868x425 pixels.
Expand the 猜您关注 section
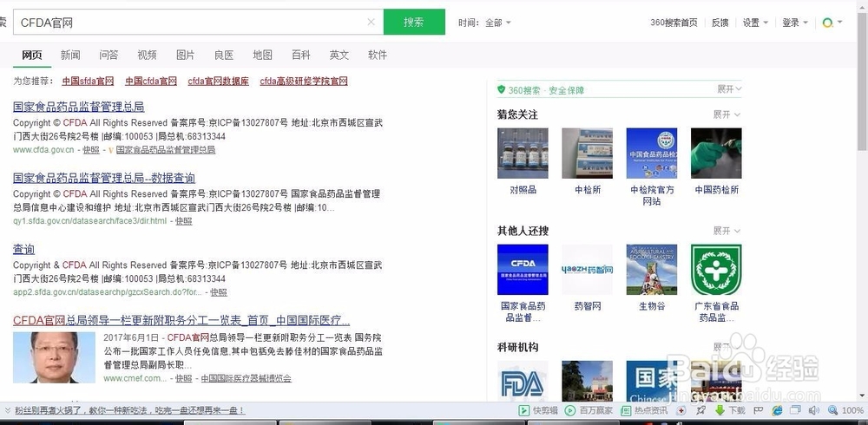727,114
